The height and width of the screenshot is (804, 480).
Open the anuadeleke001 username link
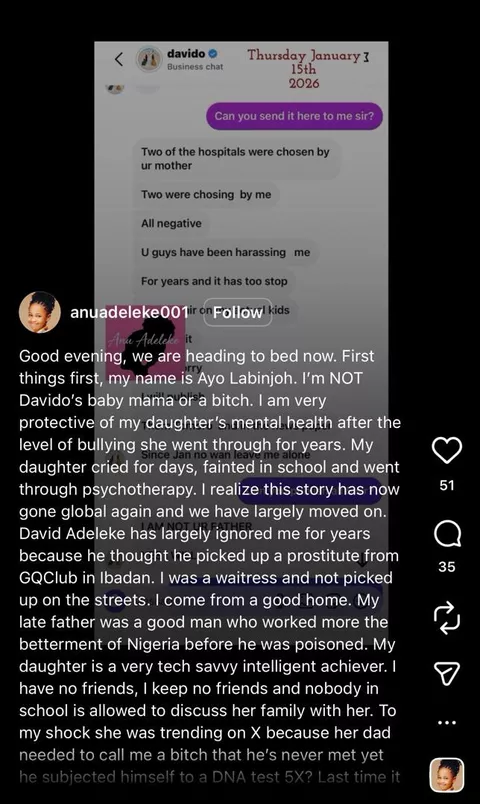129,312
